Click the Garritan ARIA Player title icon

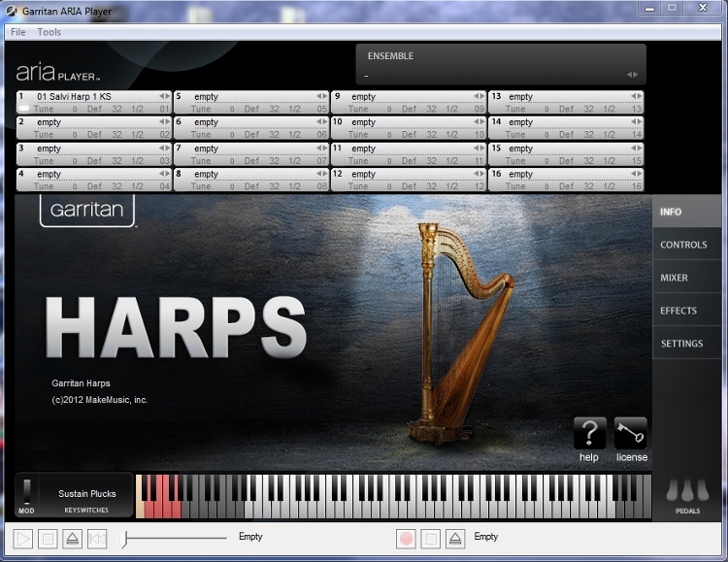pos(11,11)
